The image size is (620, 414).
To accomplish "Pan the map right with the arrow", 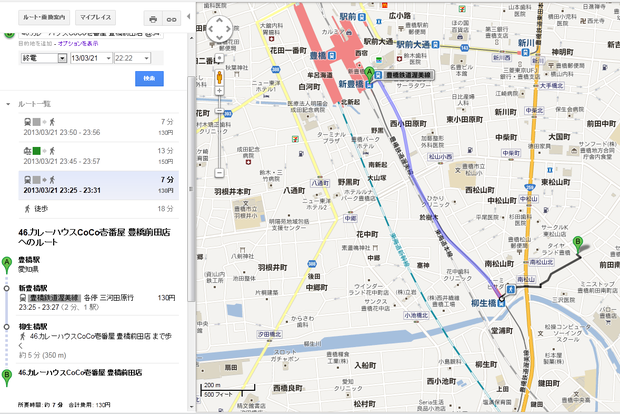I will 228,28.
